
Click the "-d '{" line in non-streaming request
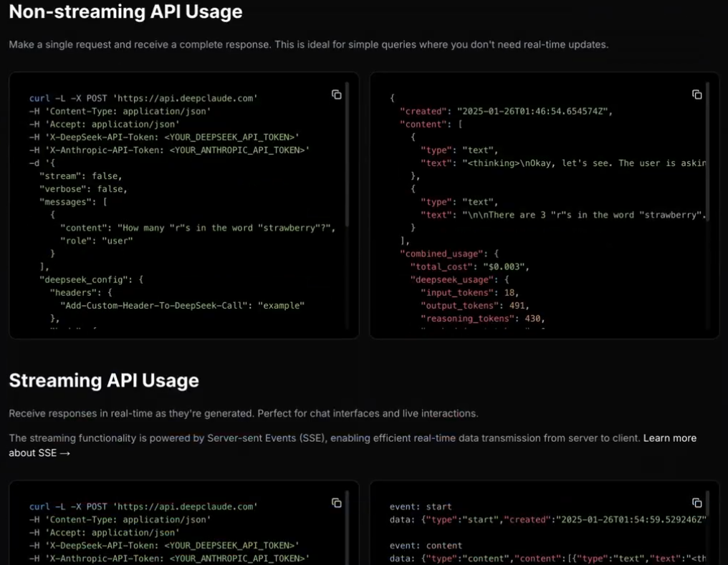point(42,163)
